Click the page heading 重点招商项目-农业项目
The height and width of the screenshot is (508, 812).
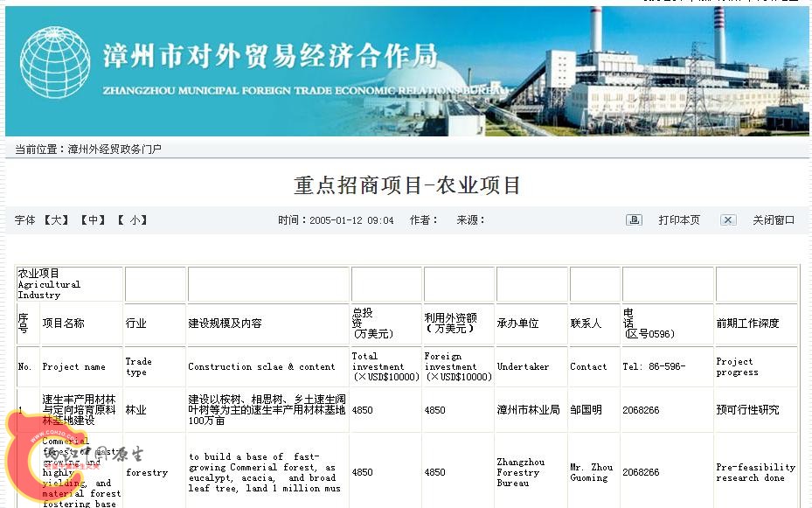(x=407, y=185)
